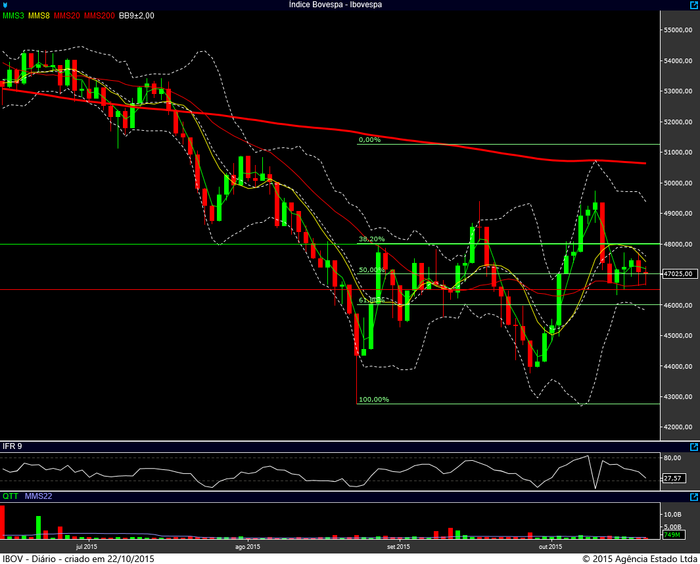Select the MMS3 indicator label
Screen dimensions: 700x564
[x=13, y=16]
